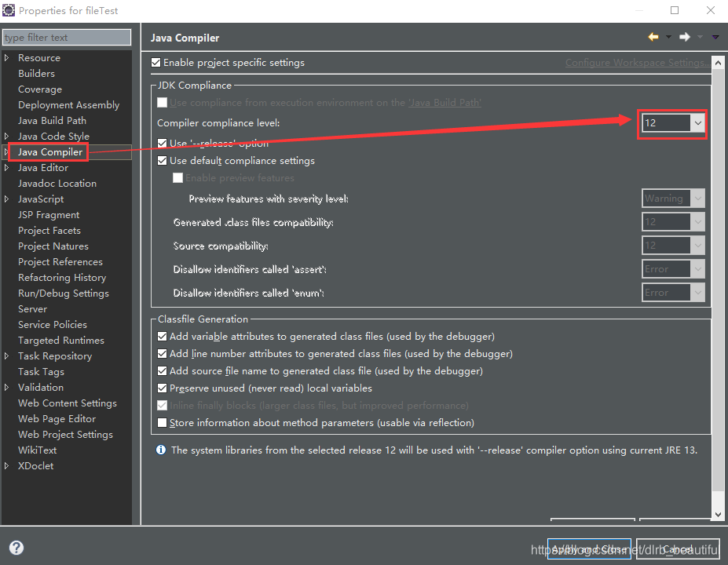Viewport: 728px width, 565px height.
Task: Toggle Enable project specific settings
Action: [x=156, y=63]
